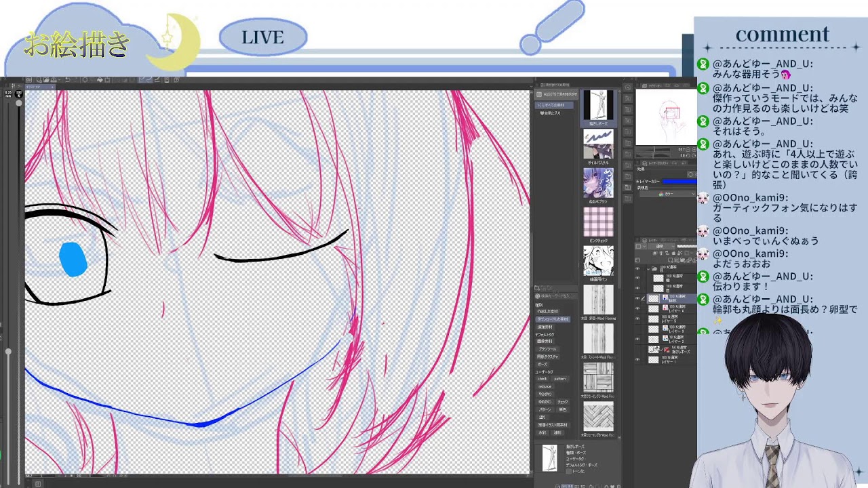
Task: Select 作成した素材 type tag
Action: [548, 311]
